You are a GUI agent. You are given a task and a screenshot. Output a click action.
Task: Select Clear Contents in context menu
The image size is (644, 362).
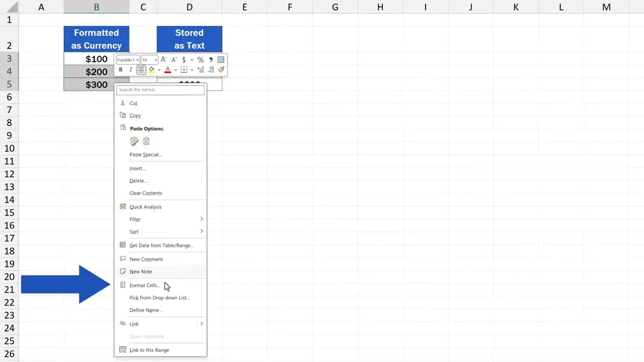pyautogui.click(x=145, y=193)
